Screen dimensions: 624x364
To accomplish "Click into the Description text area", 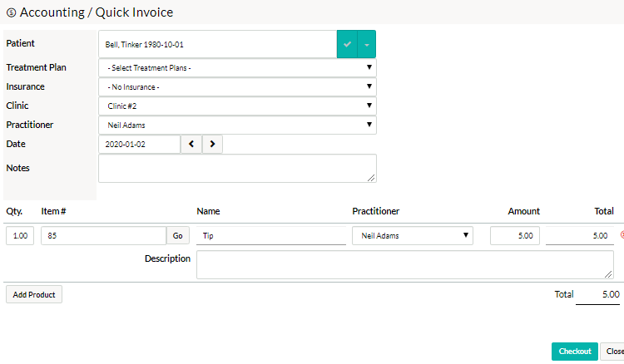I will tap(404, 264).
